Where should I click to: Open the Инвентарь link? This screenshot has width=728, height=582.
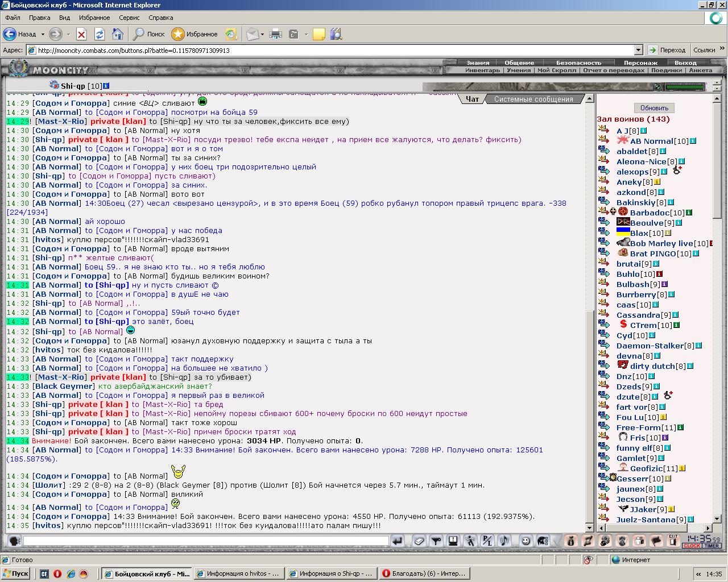tap(483, 70)
